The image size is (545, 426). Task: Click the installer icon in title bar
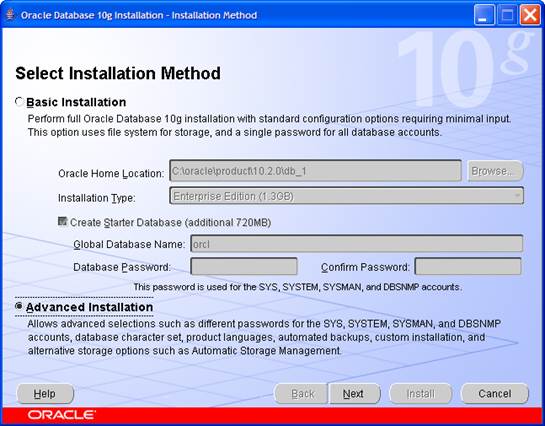point(10,15)
